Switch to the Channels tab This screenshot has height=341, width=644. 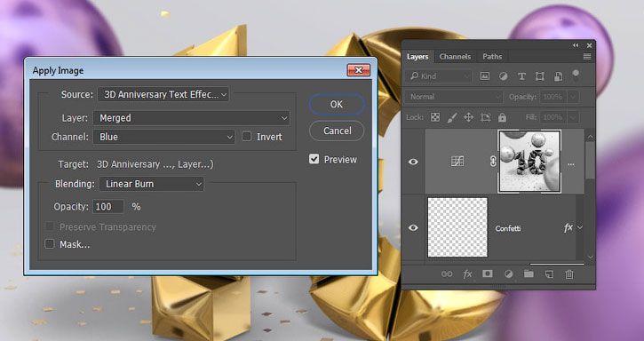tap(455, 57)
